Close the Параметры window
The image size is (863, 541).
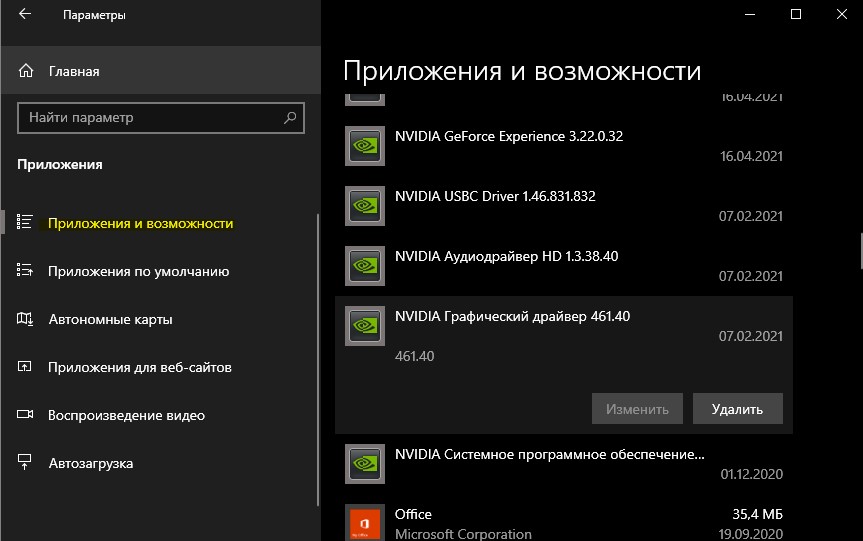pyautogui.click(x=842, y=14)
